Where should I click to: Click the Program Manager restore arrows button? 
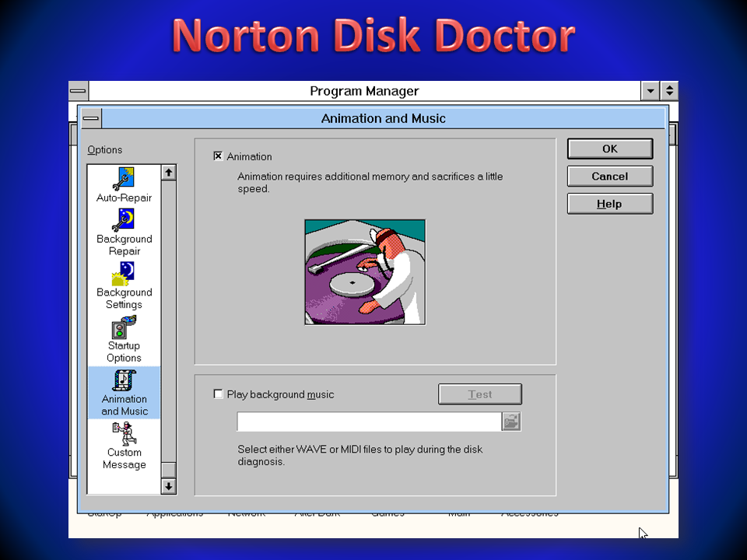pyautogui.click(x=669, y=90)
